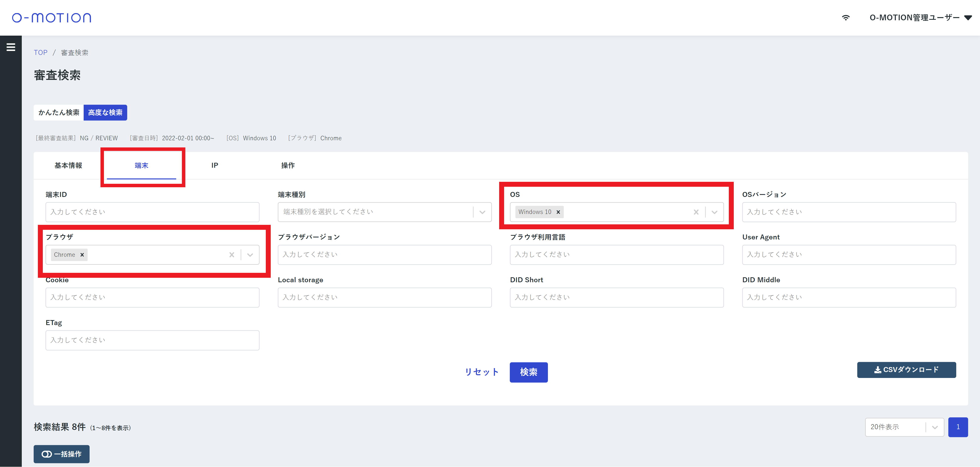Screen dimensions: 980x467
Task: Remove the Windows 10 tag
Action: pos(558,212)
